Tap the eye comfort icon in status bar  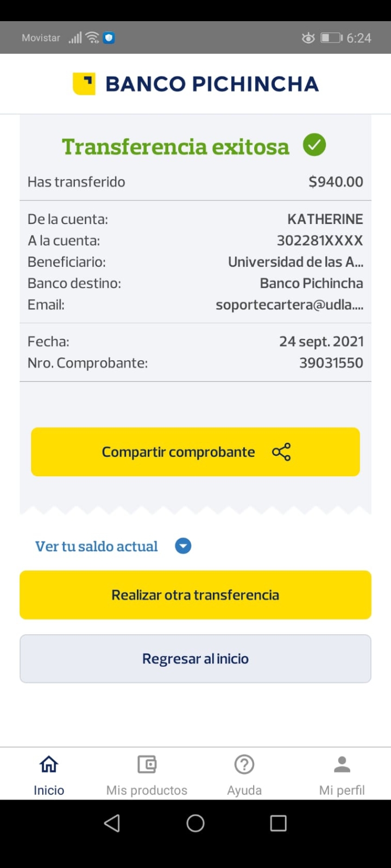click(x=308, y=38)
